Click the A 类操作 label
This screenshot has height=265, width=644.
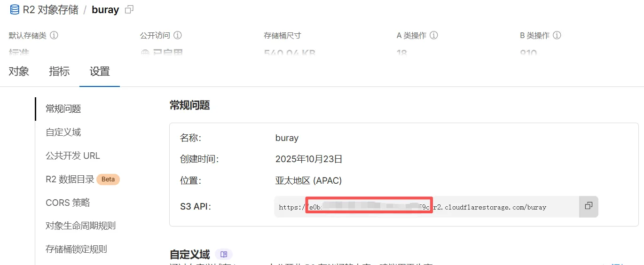pos(411,35)
